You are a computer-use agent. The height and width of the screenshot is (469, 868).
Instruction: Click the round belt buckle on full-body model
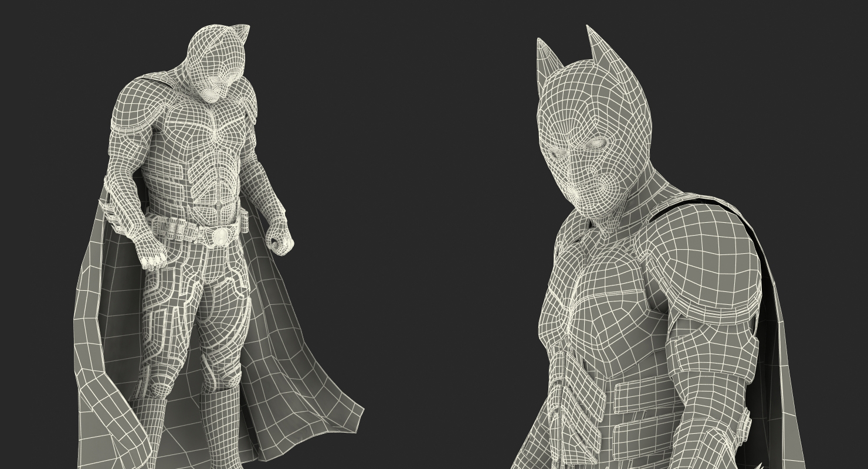coord(220,236)
